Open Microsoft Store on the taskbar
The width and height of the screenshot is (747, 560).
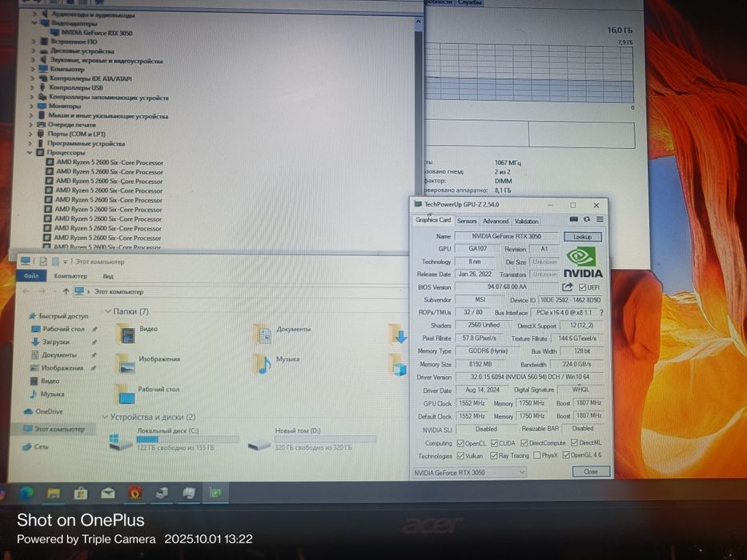point(81,494)
